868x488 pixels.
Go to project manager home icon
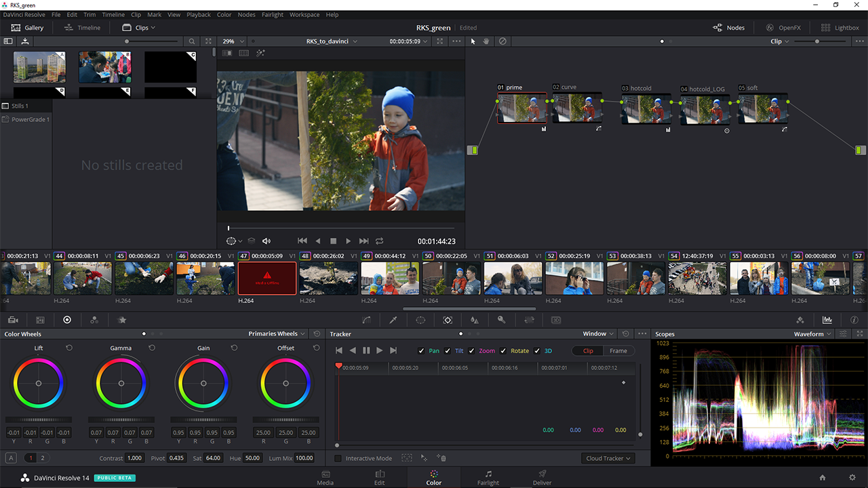tap(823, 478)
